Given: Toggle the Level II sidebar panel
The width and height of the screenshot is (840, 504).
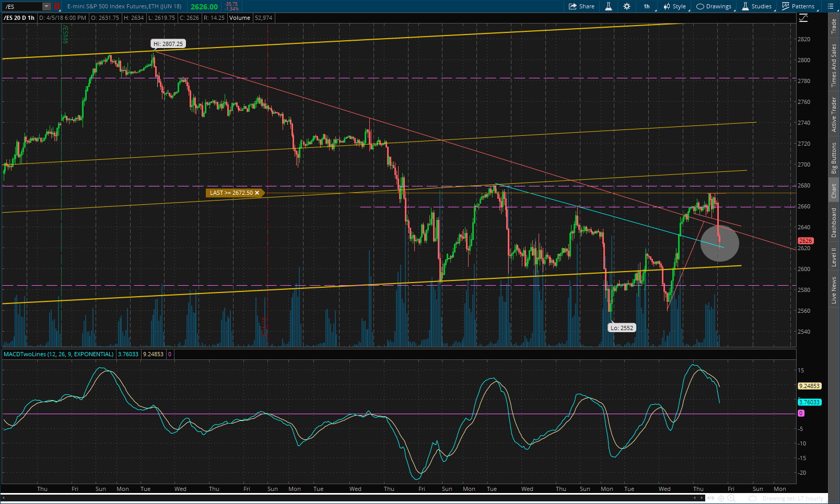Looking at the screenshot, I should [x=834, y=257].
